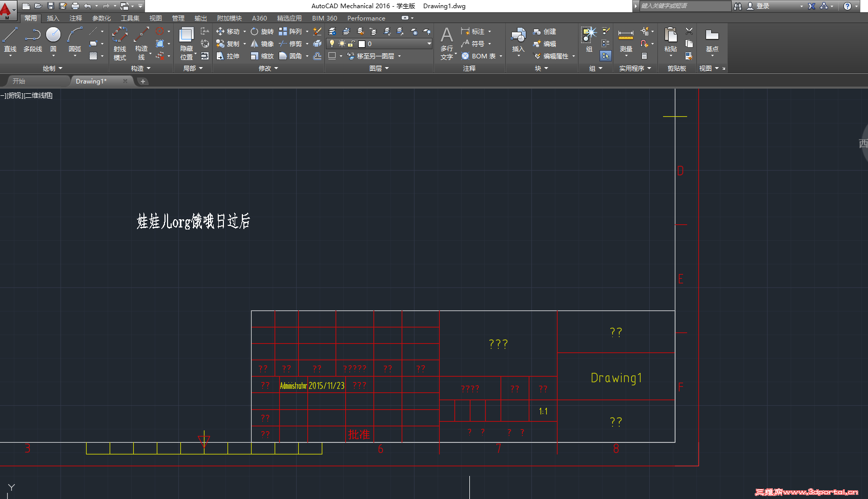Viewport: 868px width, 499px height.
Task: Expand the 构造 panel
Action: pyautogui.click(x=141, y=68)
